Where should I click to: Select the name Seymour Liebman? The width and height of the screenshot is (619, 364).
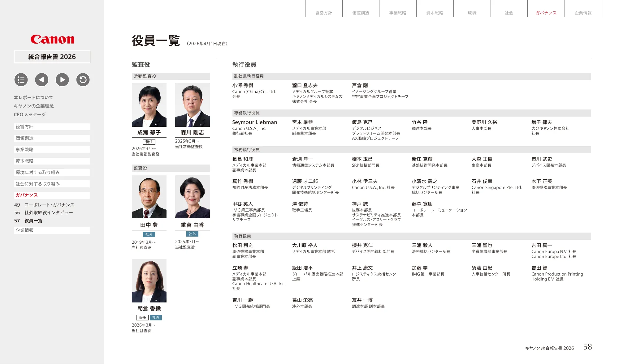point(255,122)
